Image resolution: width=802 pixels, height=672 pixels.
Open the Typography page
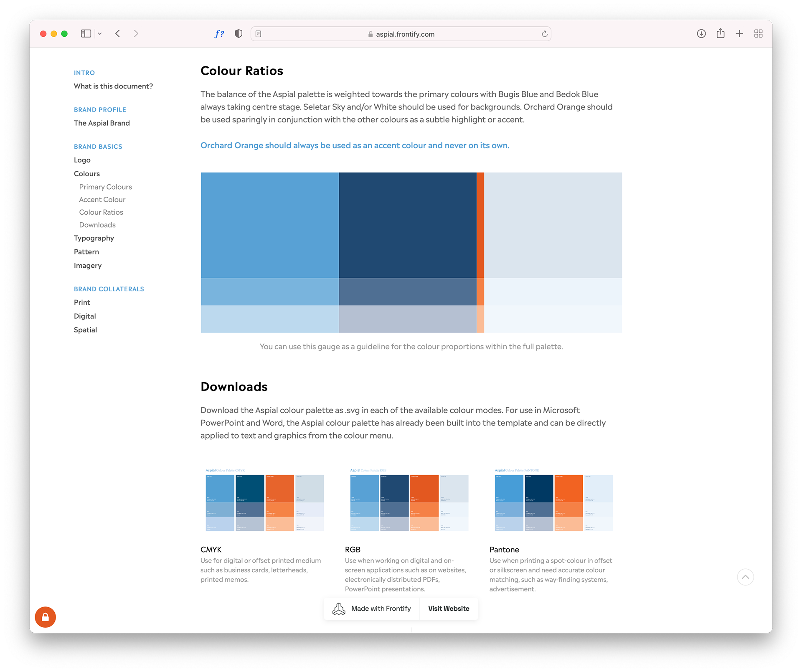tap(94, 238)
